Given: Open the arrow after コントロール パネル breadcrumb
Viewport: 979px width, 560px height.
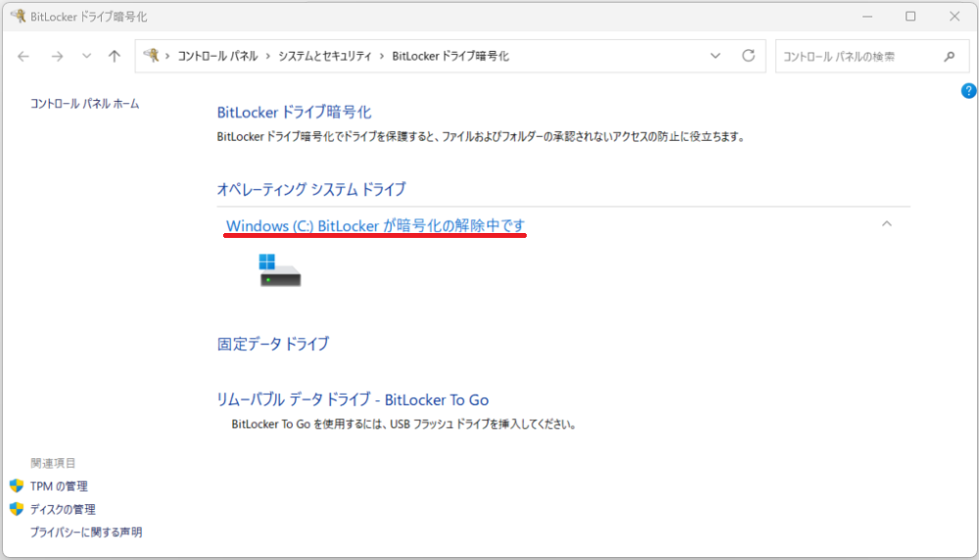Looking at the screenshot, I should 267,57.
